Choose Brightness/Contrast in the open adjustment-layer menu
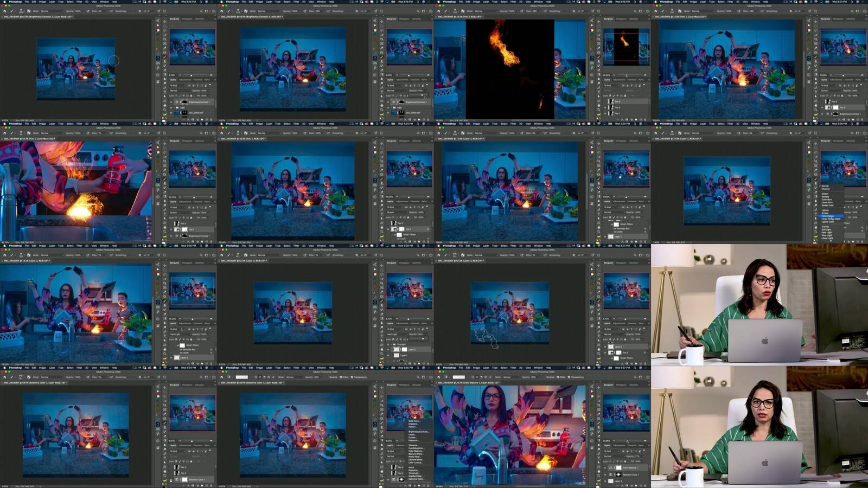868x488 pixels. click(419, 432)
